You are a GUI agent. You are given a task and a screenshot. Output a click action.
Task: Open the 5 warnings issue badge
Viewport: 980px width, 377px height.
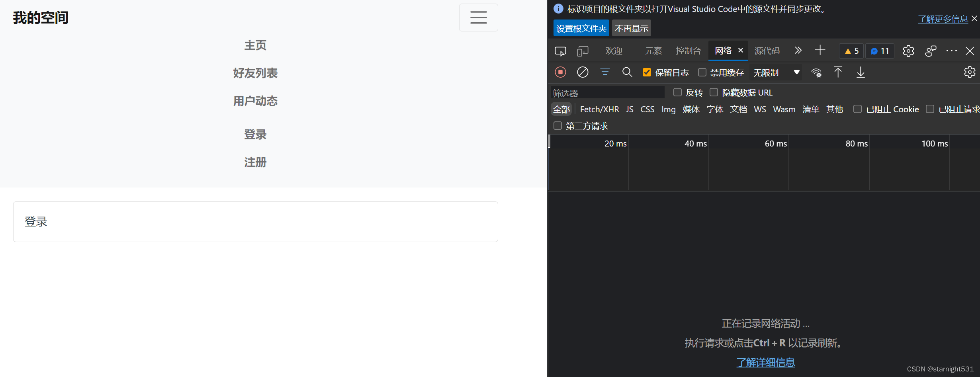[852, 51]
